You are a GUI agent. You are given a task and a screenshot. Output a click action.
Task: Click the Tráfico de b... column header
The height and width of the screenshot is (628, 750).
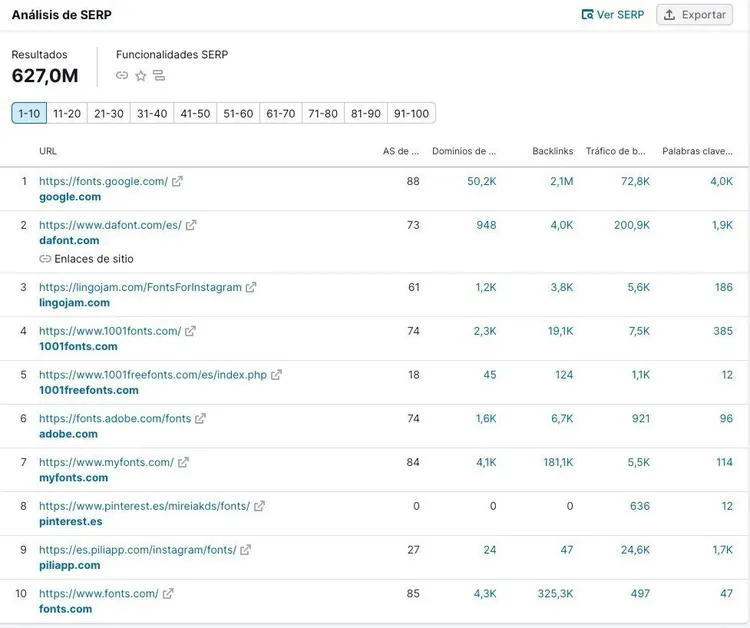click(x=616, y=151)
